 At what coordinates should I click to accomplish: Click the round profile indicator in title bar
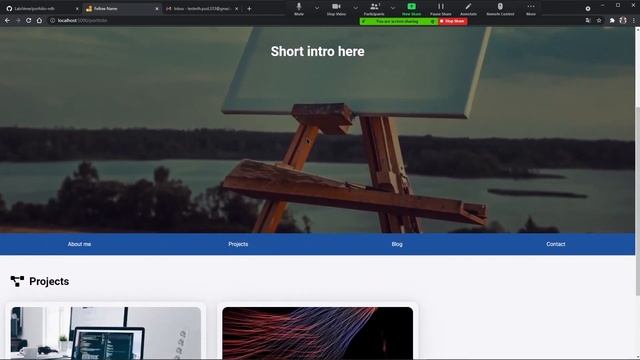coord(588,9)
